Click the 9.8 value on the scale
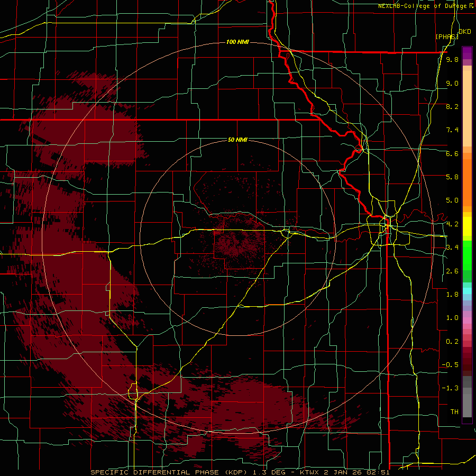This screenshot has width=476, height=476. (x=452, y=59)
